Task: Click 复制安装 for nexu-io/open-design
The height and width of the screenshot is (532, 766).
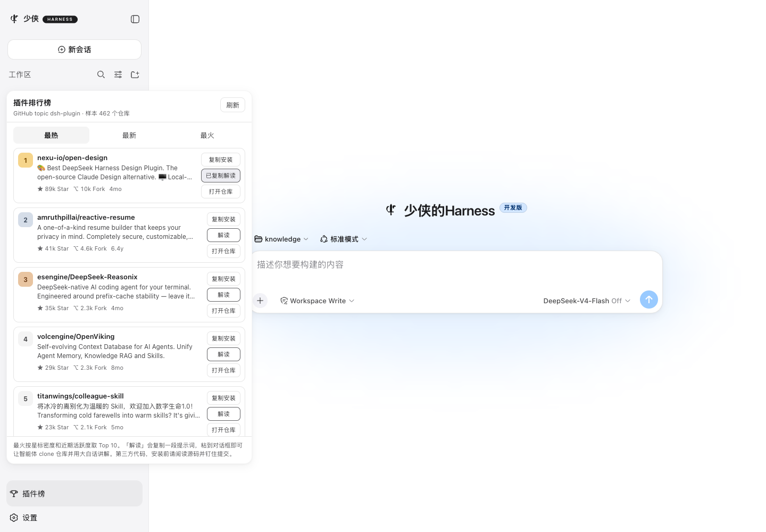Action: [221, 160]
